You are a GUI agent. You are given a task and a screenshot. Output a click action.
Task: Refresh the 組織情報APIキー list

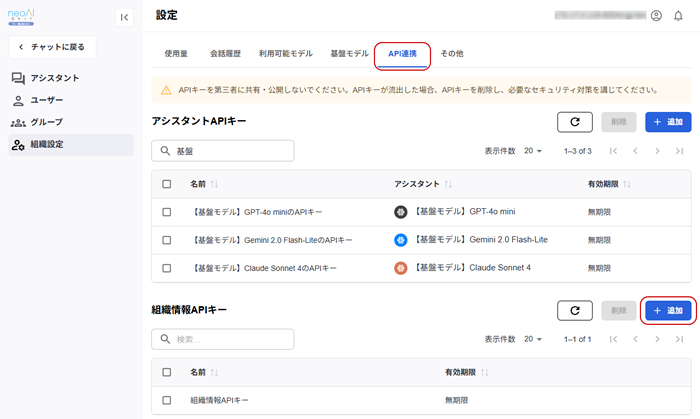pos(574,311)
